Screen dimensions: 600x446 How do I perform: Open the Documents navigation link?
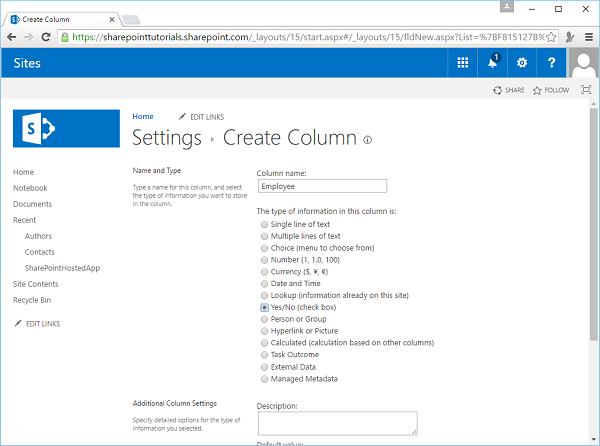pos(32,204)
